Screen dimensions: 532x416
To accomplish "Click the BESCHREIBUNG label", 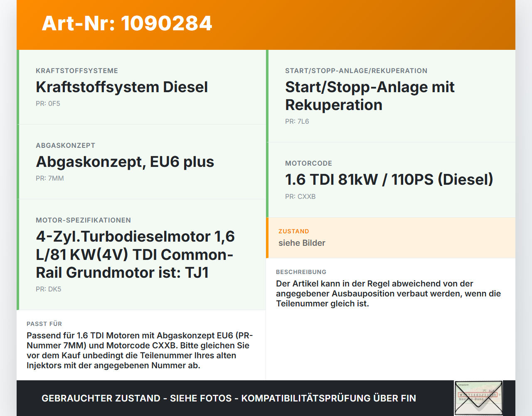I will click(301, 272).
